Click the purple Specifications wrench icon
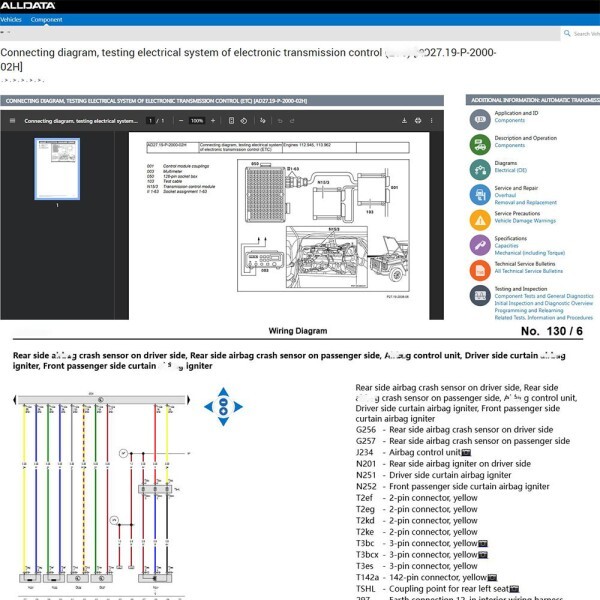Image resolution: width=600 pixels, height=600 pixels. [x=478, y=242]
